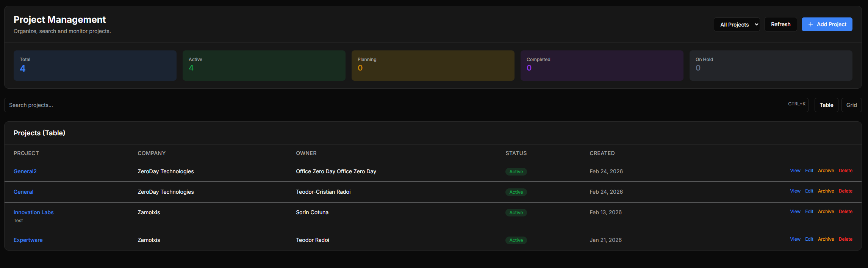868x268 pixels.
Task: Switch to Grid view
Action: pos(851,105)
